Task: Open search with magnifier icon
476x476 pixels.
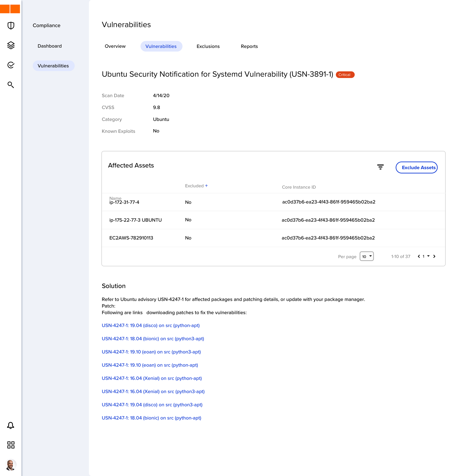Action: tap(11, 85)
